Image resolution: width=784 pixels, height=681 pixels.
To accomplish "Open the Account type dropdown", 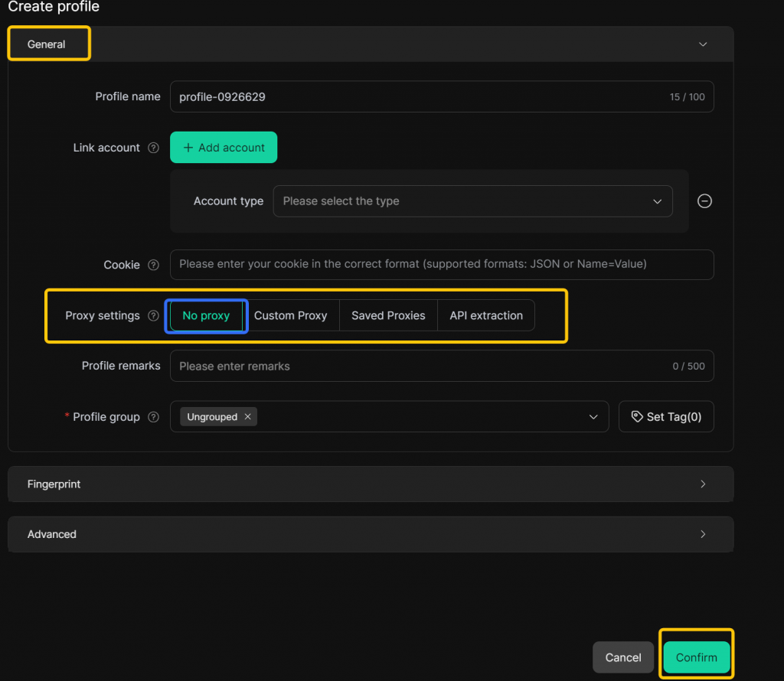I will point(472,201).
